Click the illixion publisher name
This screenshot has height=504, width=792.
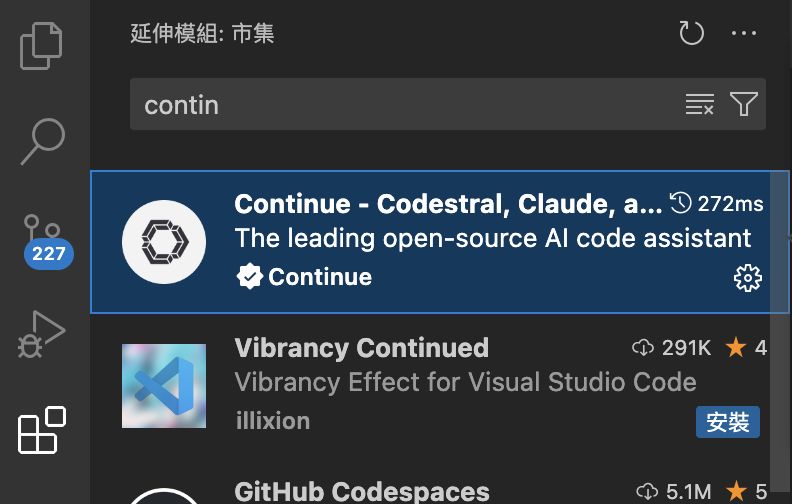(x=272, y=420)
